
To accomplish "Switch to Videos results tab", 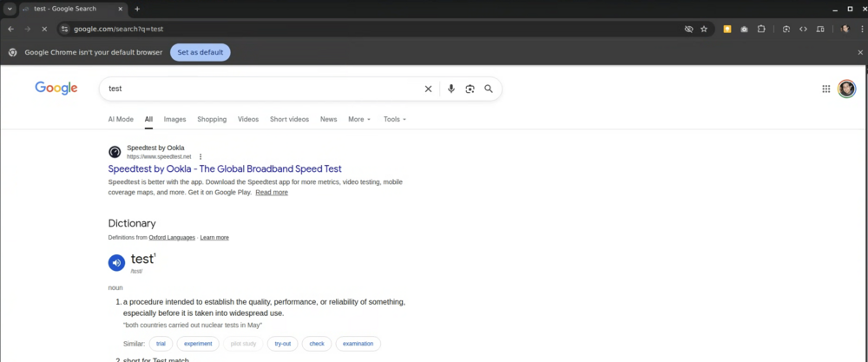I will 248,119.
